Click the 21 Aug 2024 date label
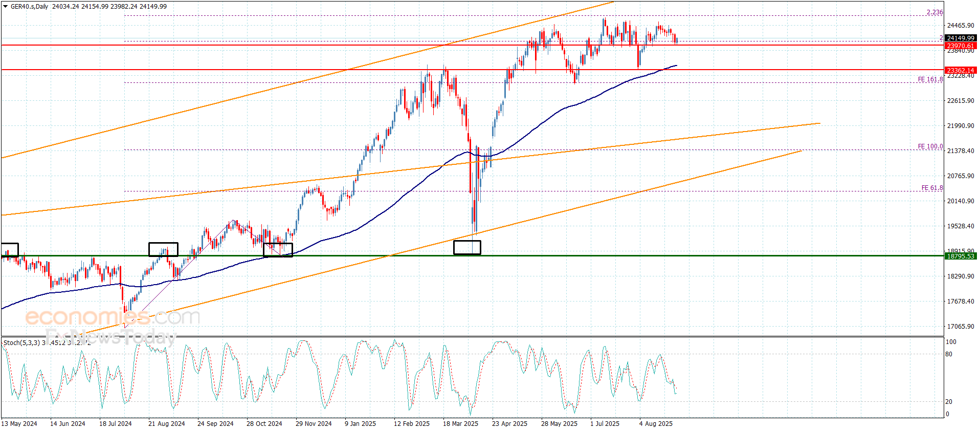The image size is (980, 430). (x=166, y=424)
